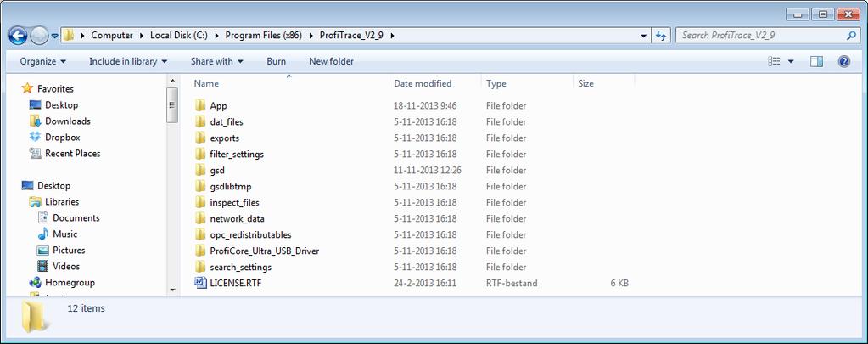Click the Forward navigation arrow
The width and height of the screenshot is (868, 344).
[39, 36]
